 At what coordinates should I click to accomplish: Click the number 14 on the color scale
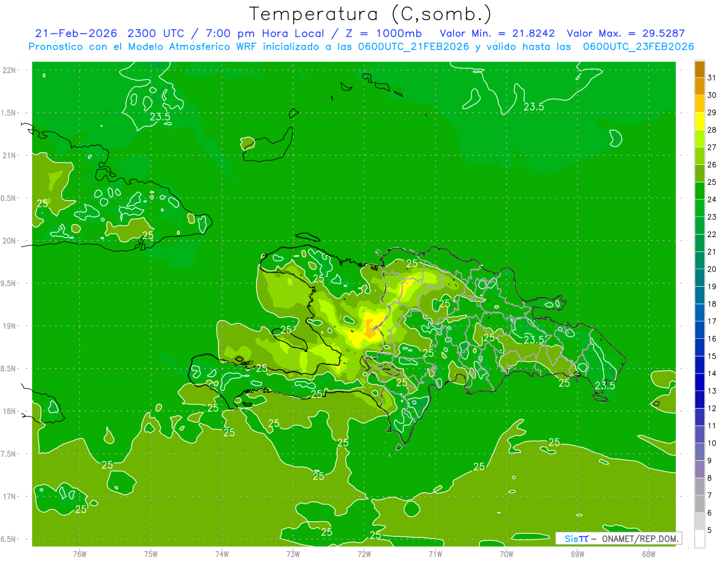[712, 373]
